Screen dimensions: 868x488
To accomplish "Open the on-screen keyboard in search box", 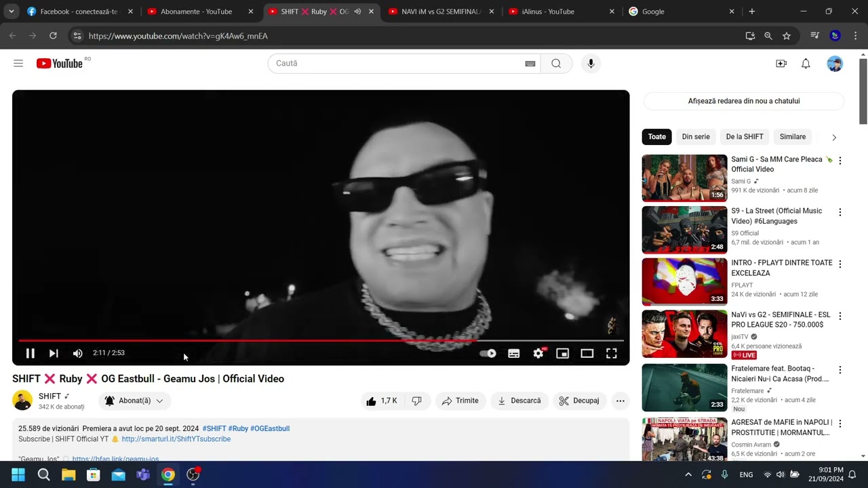I will point(530,63).
